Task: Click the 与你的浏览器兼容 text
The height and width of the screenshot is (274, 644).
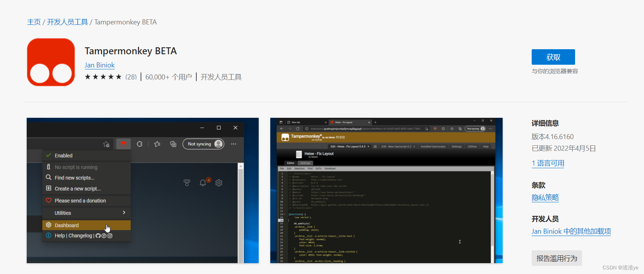Action: (x=555, y=71)
